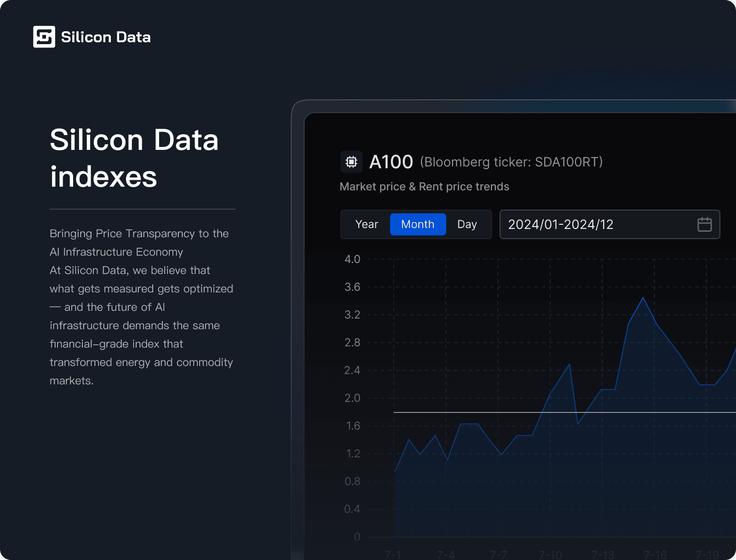736x560 pixels.
Task: Click the 2.0 y-axis label
Action: 352,398
